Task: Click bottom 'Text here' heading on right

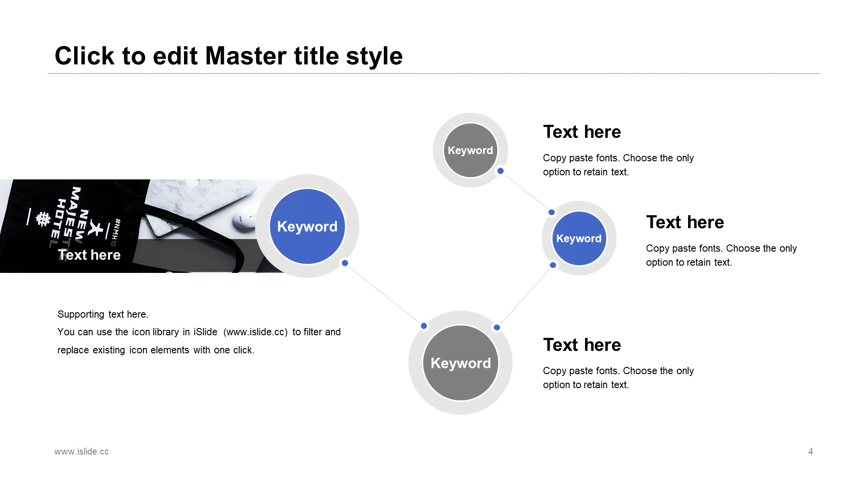Action: (x=582, y=345)
